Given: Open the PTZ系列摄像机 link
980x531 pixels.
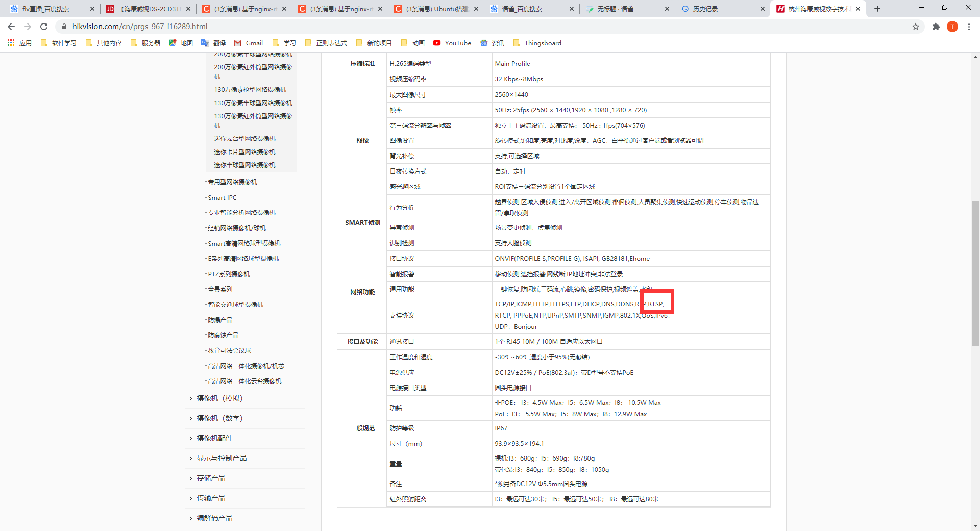Looking at the screenshot, I should (229, 274).
